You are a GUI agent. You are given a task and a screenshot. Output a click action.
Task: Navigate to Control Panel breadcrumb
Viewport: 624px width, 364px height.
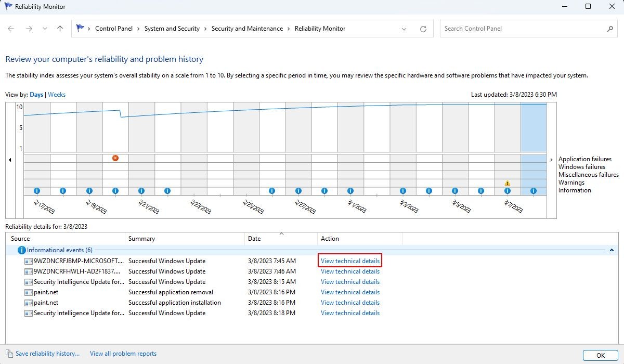coord(114,29)
